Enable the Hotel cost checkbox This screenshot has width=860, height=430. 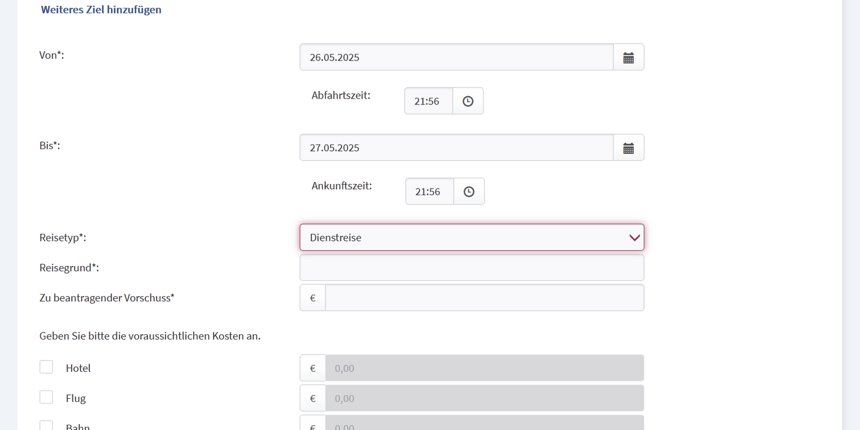(x=46, y=367)
